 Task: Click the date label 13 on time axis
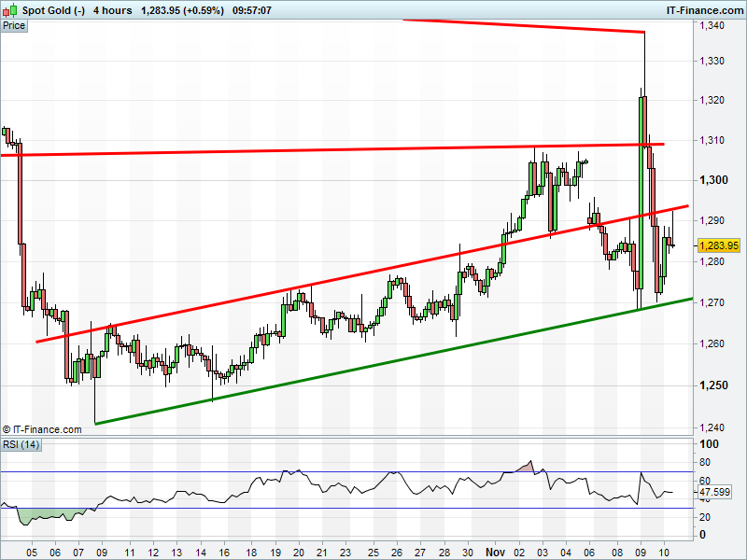176,553
